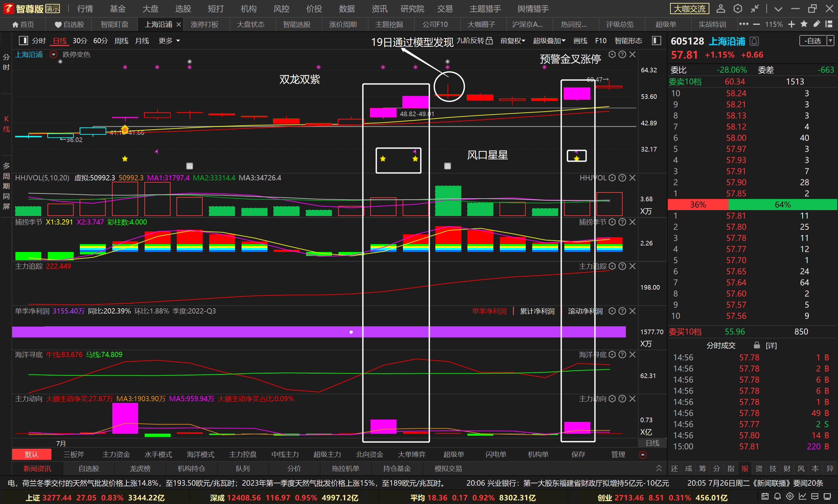Expand the 更多 period dropdown

[x=169, y=41]
